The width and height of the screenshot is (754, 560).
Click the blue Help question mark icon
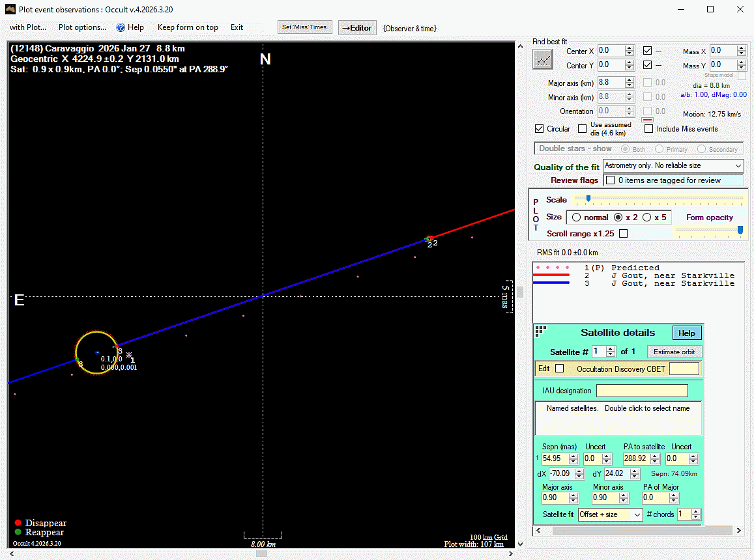(x=121, y=27)
